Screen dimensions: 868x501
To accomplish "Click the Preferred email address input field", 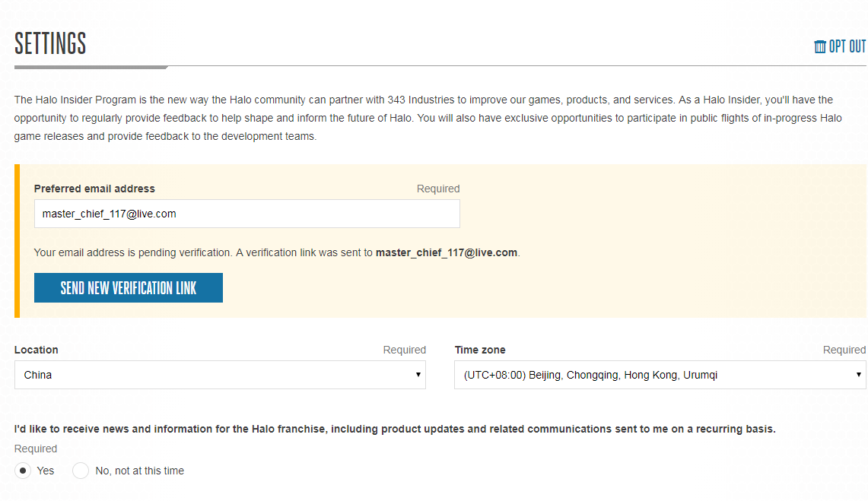I will pyautogui.click(x=247, y=214).
